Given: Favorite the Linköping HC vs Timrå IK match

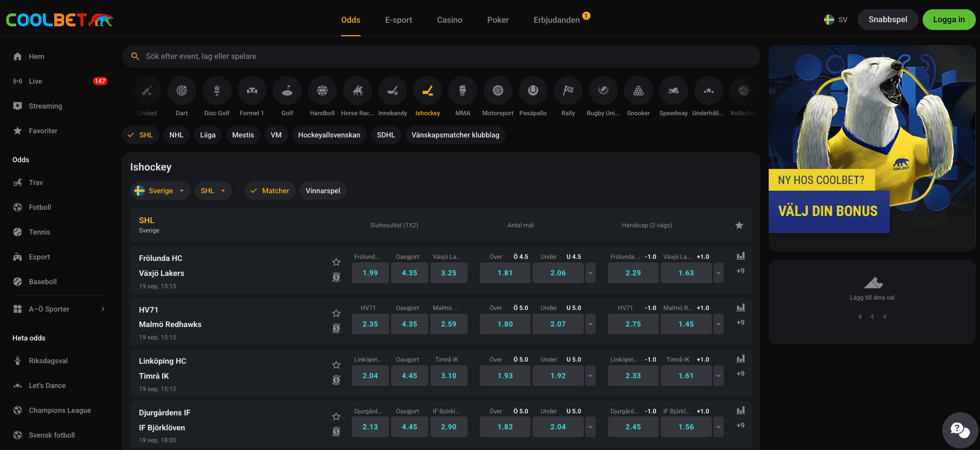Looking at the screenshot, I should (336, 365).
